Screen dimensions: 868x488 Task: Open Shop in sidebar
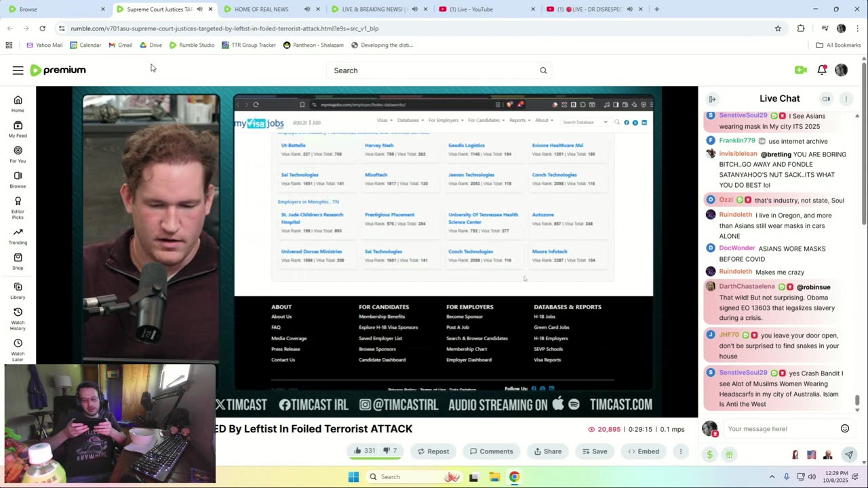point(18,261)
